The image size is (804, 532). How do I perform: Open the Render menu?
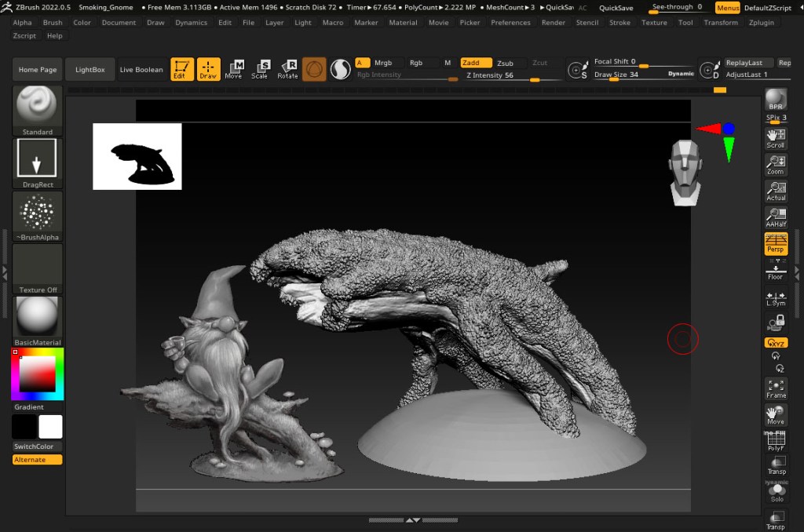coord(553,23)
